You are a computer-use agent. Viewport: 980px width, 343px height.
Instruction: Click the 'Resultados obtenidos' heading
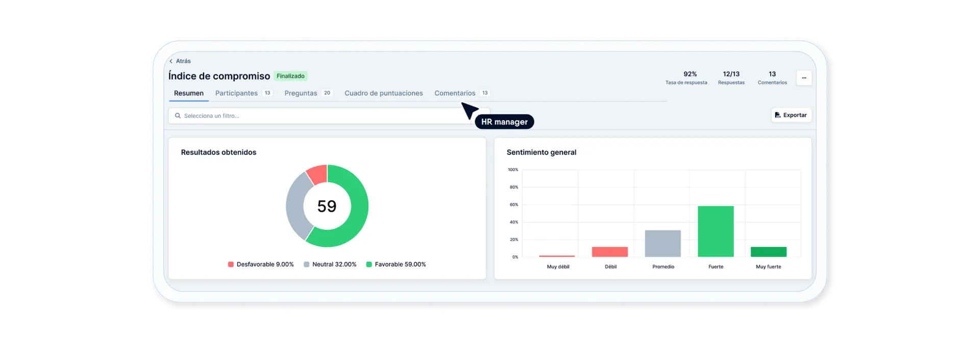point(218,152)
